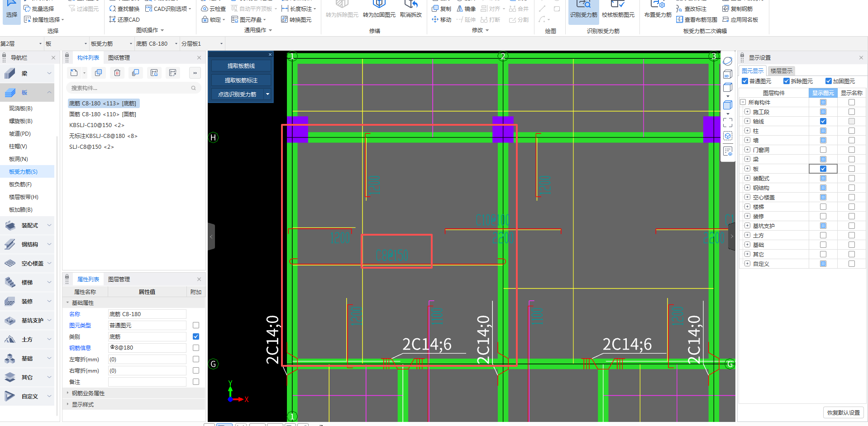Click the 查改标注 edit annotation tool

692,9
